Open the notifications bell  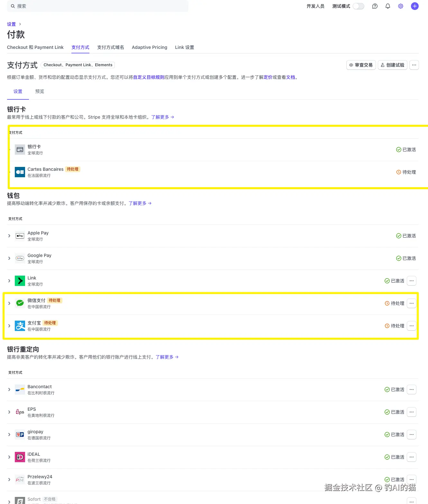point(387,6)
